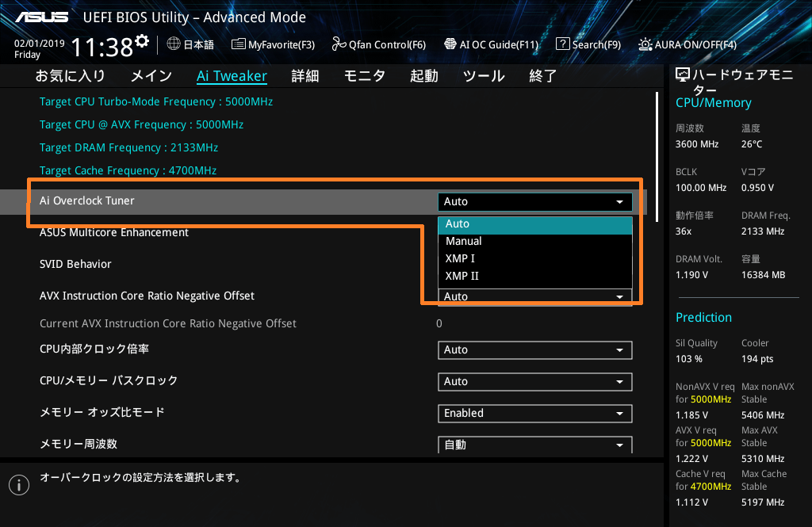Select the SVID Behavior row
This screenshot has width=812, height=527.
tap(75, 264)
